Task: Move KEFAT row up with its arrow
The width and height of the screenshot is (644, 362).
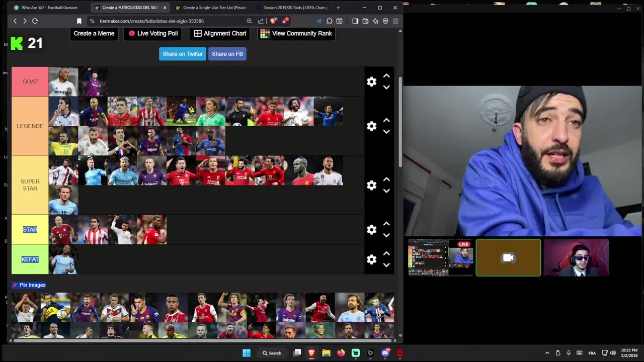Action: click(386, 253)
